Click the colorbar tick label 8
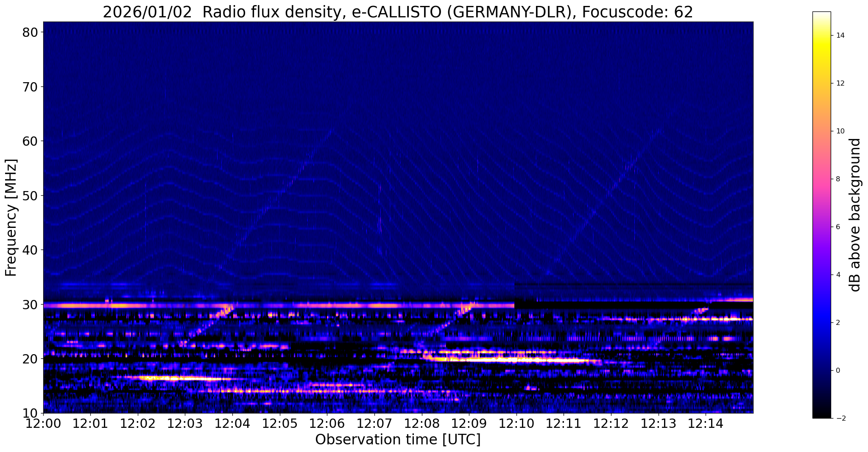Viewport: 868px width, 452px height. (837, 179)
